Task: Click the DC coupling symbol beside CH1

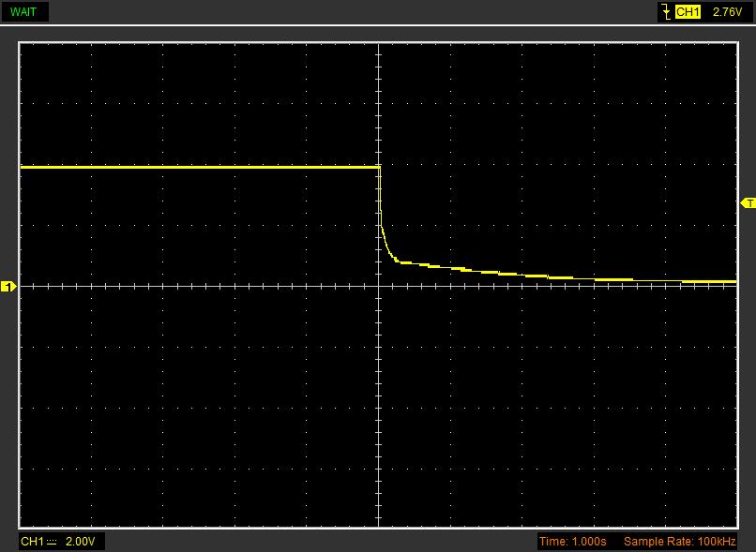Action: pos(52,542)
